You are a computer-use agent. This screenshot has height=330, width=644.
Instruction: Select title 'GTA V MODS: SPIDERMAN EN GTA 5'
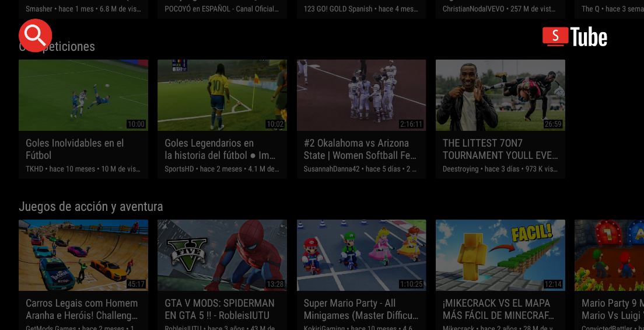click(219, 309)
